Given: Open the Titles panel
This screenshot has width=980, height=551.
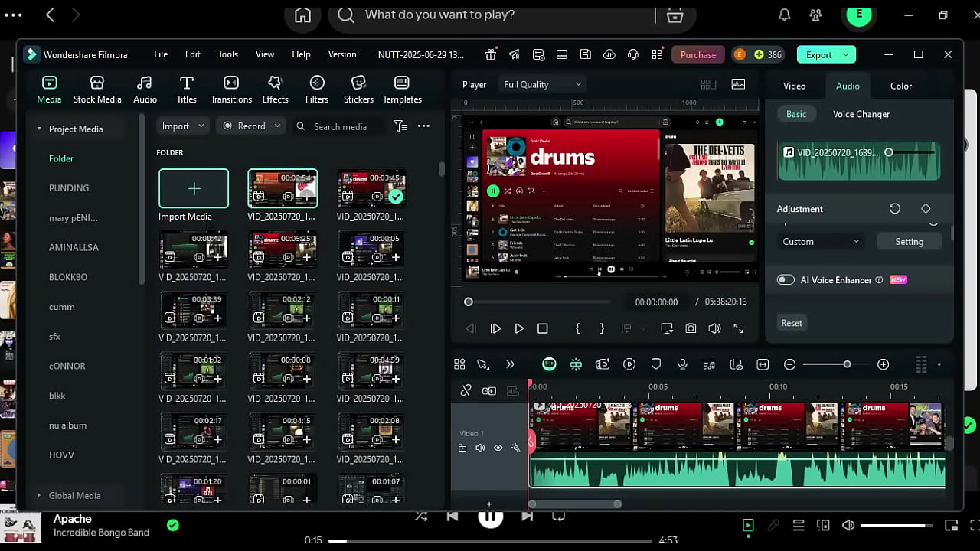Looking at the screenshot, I should 186,90.
